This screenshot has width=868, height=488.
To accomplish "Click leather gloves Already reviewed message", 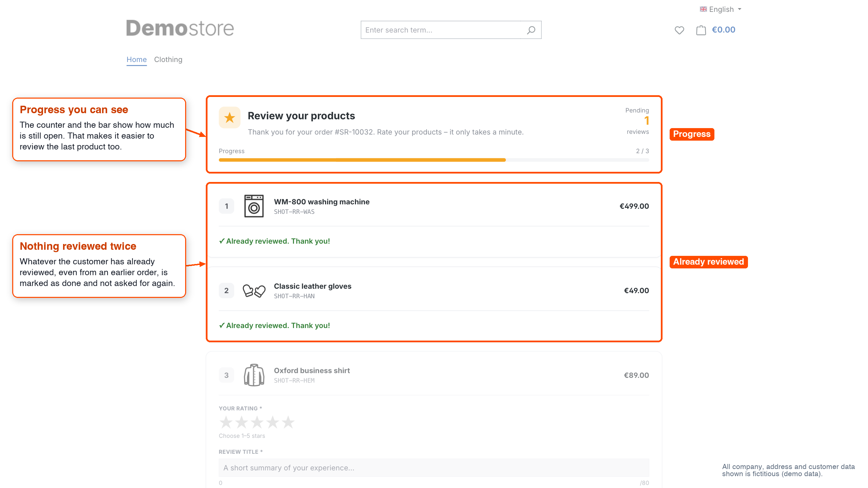I will (274, 326).
